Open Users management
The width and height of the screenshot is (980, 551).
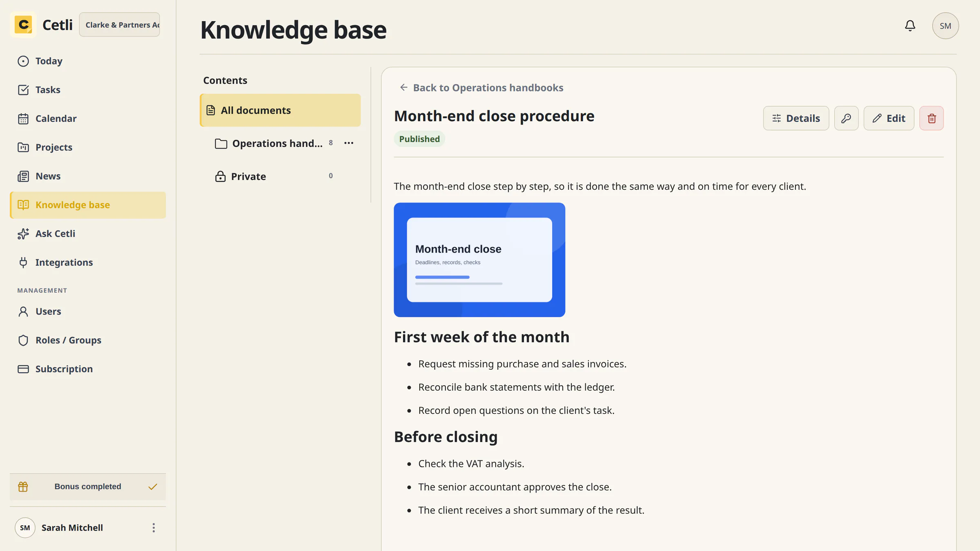(x=88, y=311)
